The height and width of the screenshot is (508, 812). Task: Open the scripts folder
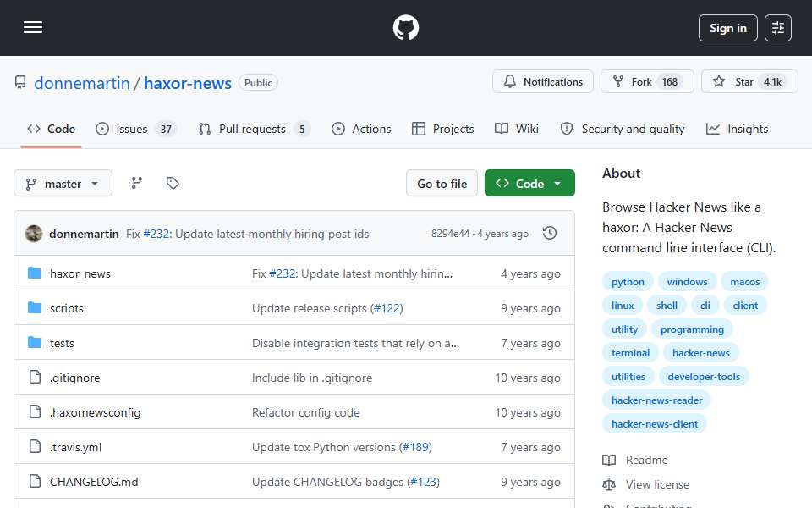[x=66, y=308]
